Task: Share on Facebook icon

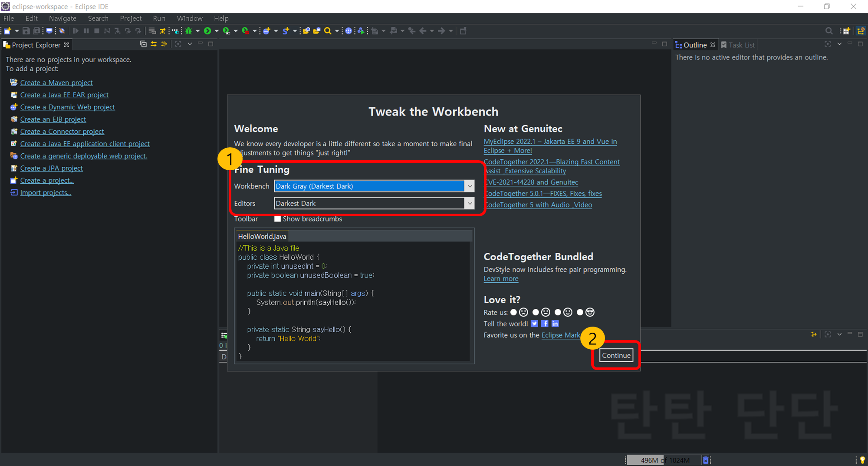Action: click(545, 324)
